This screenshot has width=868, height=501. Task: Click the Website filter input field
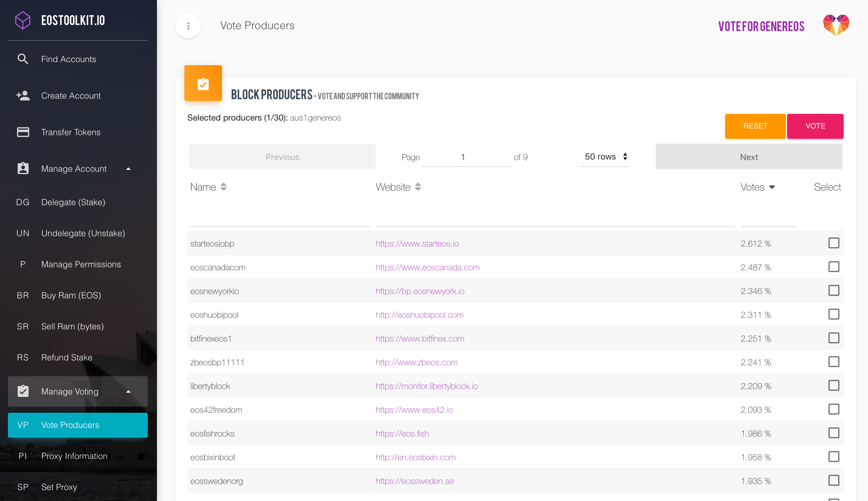(x=555, y=217)
